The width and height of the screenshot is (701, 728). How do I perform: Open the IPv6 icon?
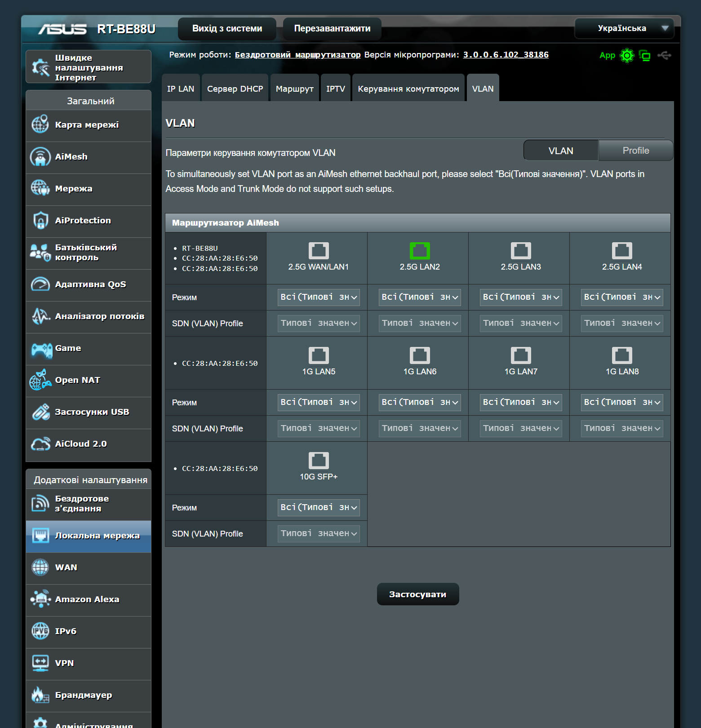[40, 631]
